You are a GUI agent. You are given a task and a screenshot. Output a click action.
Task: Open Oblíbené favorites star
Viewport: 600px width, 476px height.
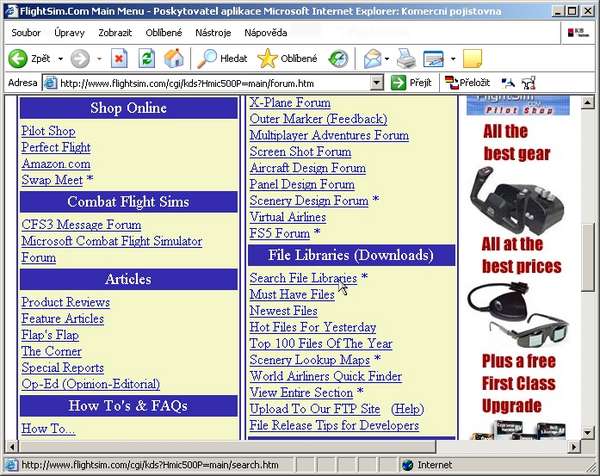[267, 59]
